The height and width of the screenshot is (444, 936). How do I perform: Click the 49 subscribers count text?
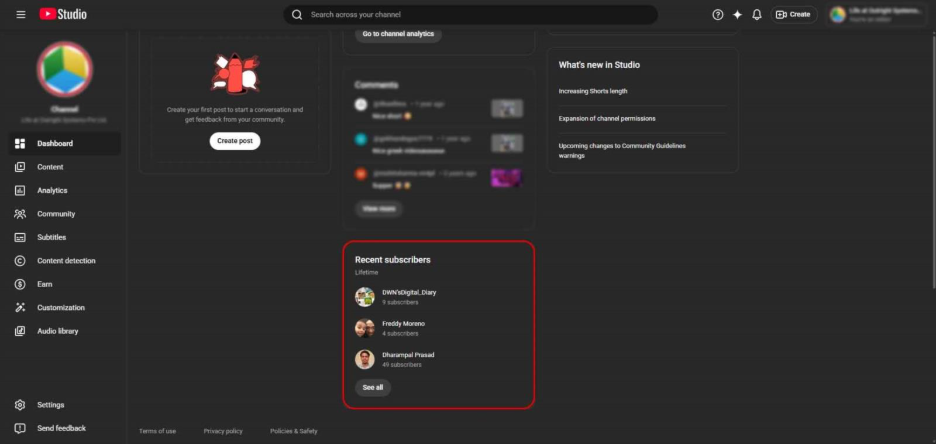(x=402, y=365)
